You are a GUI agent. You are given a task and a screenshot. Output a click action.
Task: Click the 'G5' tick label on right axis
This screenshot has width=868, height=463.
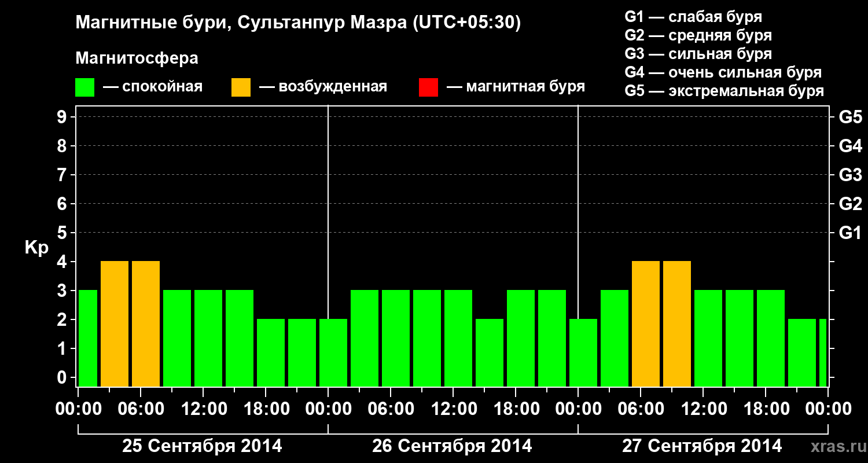point(850,117)
